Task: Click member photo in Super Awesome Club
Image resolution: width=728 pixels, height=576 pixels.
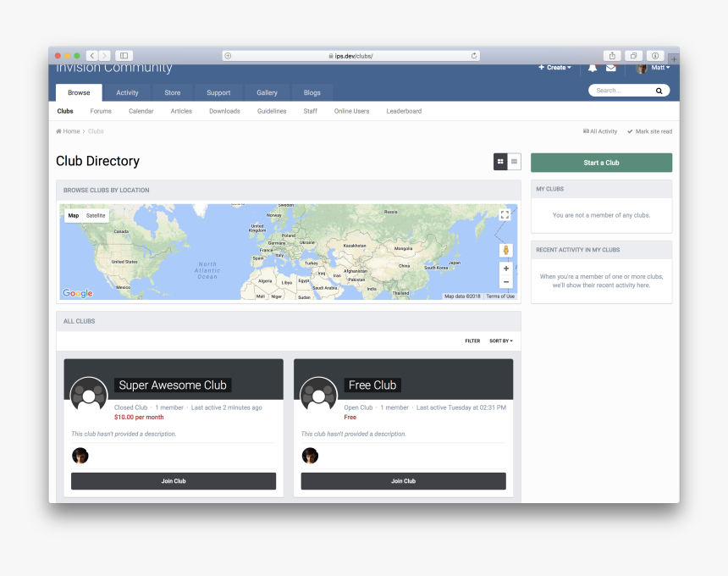Action: (80, 456)
